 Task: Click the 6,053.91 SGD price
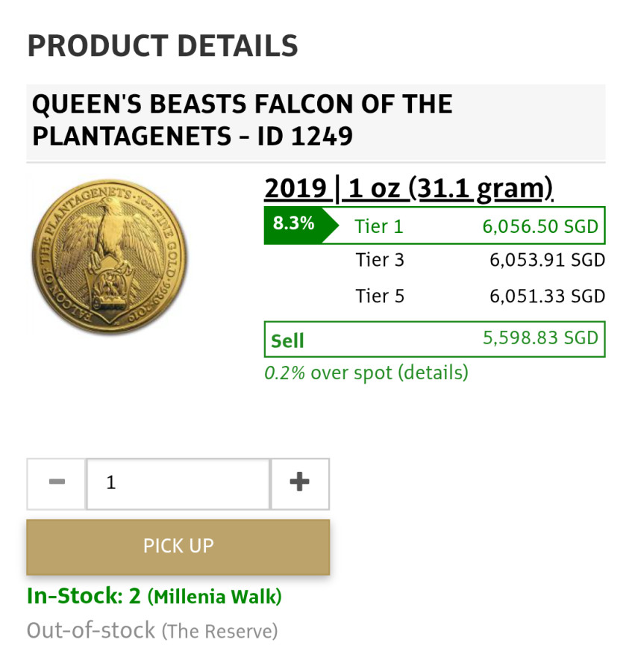click(x=547, y=261)
